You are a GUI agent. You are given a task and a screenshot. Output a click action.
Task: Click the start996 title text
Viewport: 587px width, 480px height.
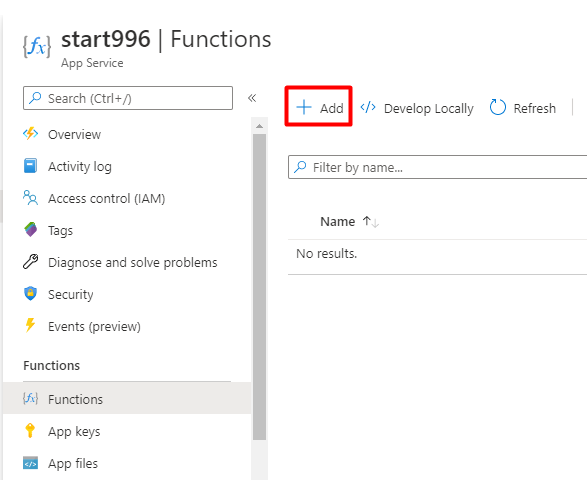click(106, 39)
